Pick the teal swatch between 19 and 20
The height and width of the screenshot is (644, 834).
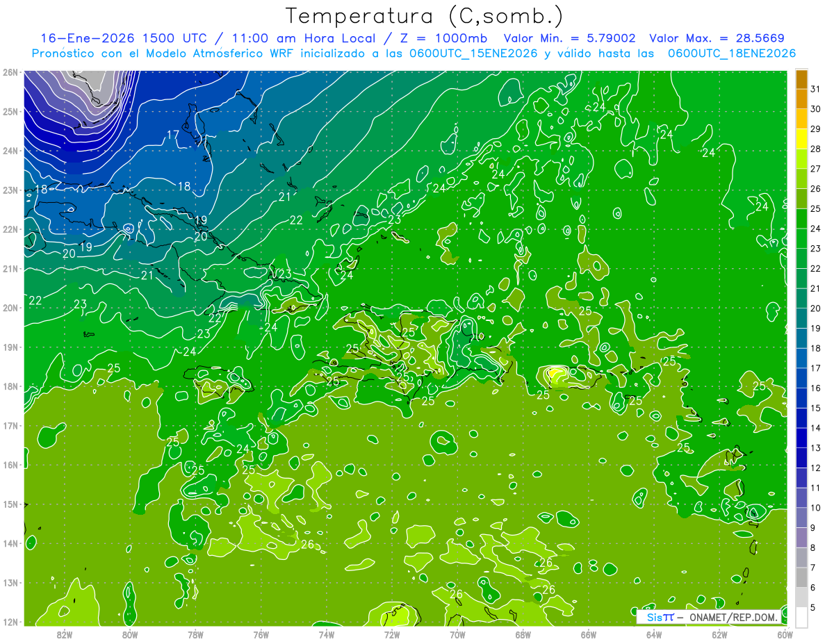(801, 318)
